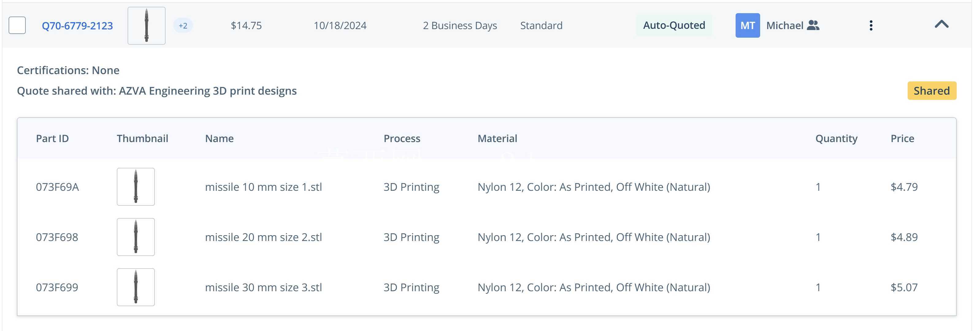Screen dimensions: 980x331
Task: Open thumbnail for missile 20 mm size 2.stl
Action: [x=136, y=237]
